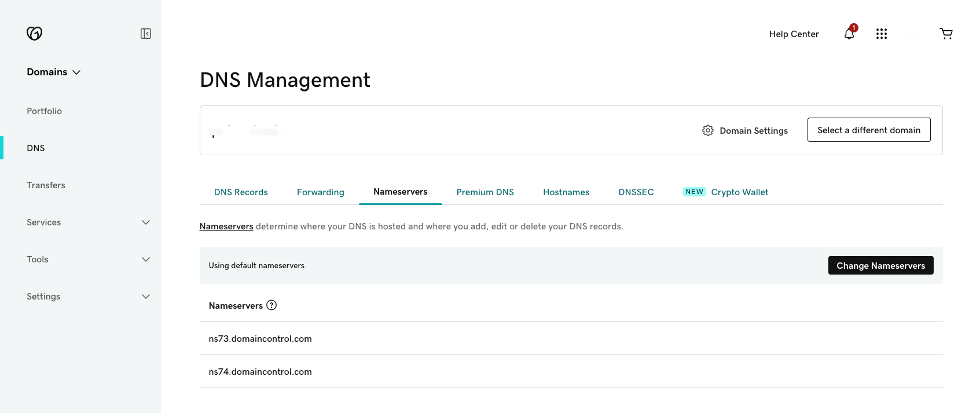
Task: Open the shopping cart
Action: coord(946,34)
